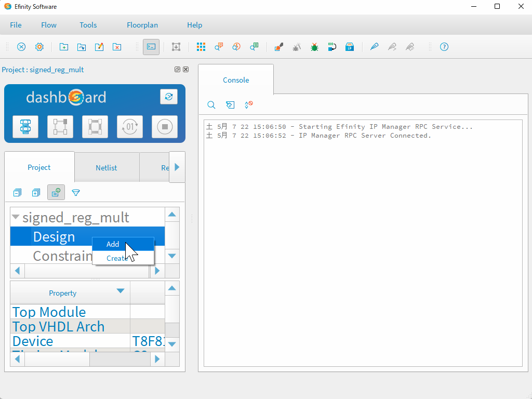Refresh the dashboard with the sync icon
The image size is (532, 399).
pyautogui.click(x=169, y=97)
